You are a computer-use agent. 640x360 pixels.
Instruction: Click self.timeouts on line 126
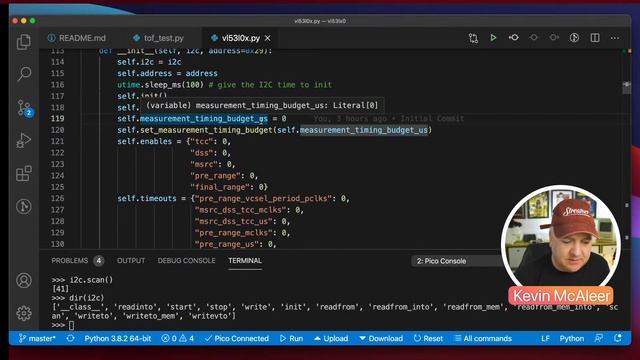147,198
